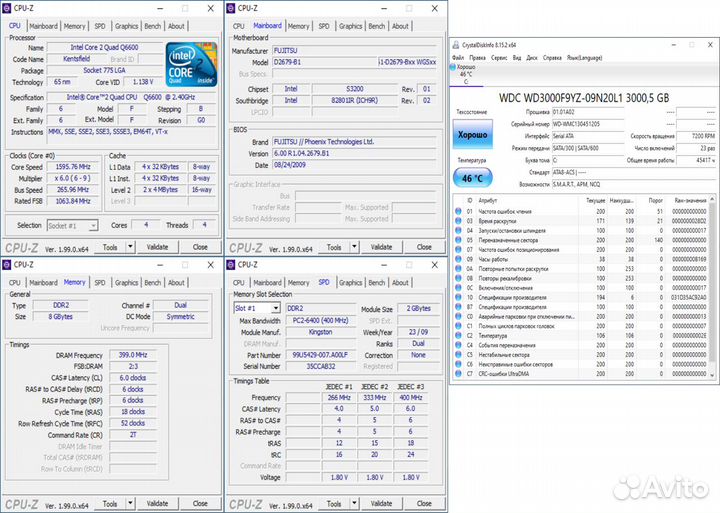Click the BIOS Date value 08/24/2009

[x=290, y=165]
